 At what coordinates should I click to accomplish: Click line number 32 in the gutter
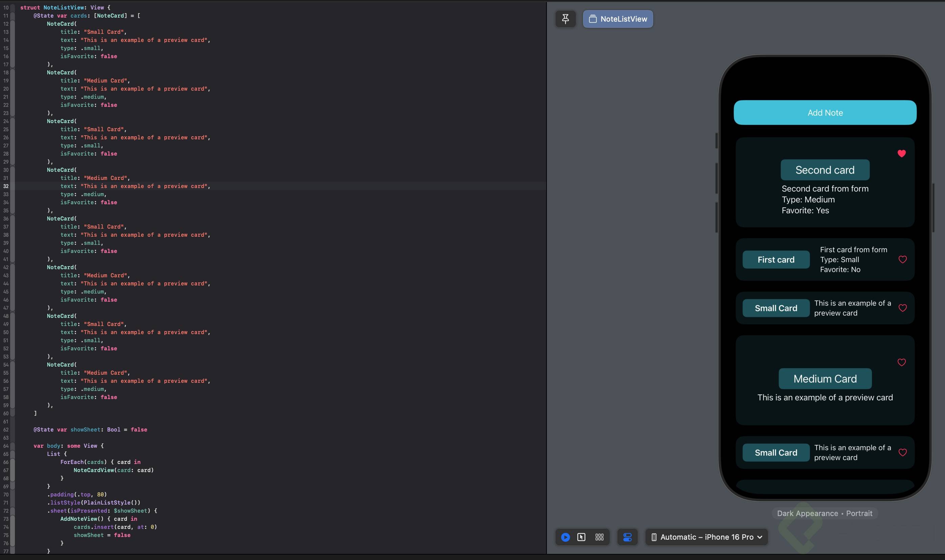tap(6, 186)
